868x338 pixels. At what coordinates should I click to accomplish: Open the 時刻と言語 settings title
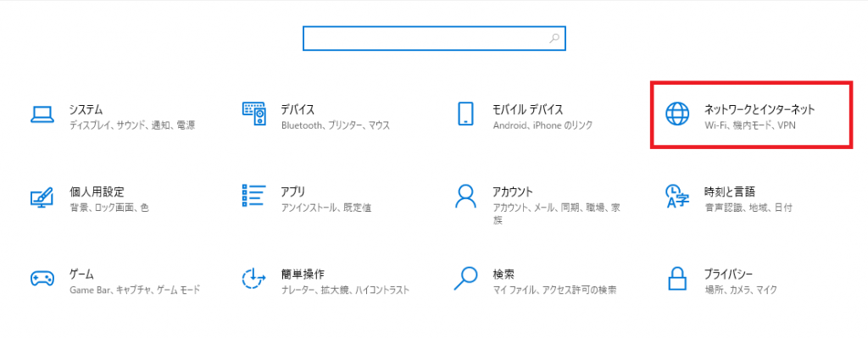[x=730, y=192]
